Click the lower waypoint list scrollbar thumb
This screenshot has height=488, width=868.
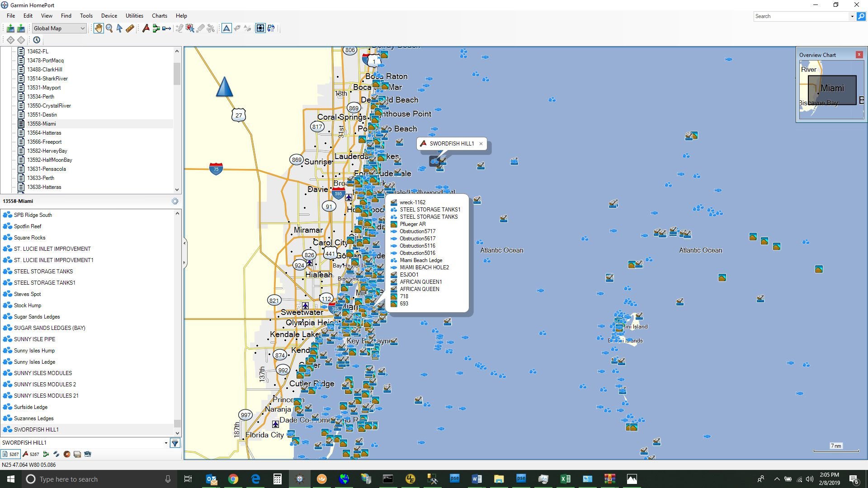(177, 423)
